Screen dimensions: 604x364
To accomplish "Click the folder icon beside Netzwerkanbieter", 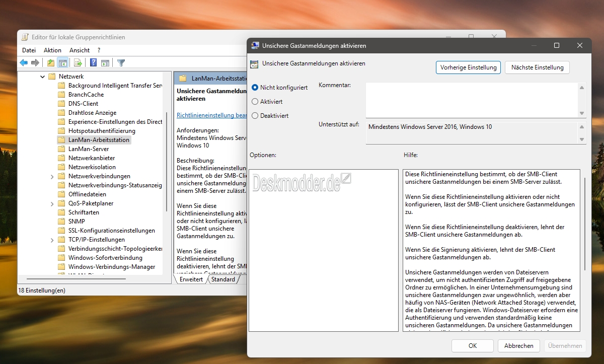I will click(61, 158).
